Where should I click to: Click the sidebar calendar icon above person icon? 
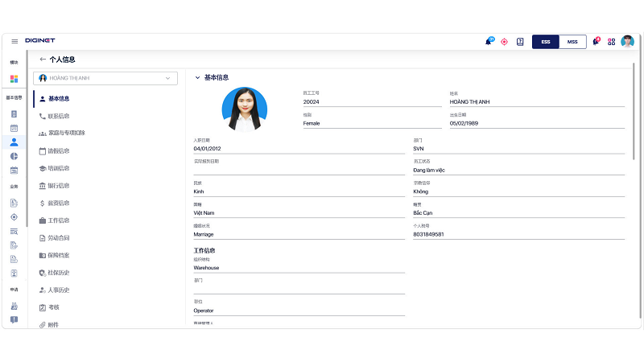point(14,128)
